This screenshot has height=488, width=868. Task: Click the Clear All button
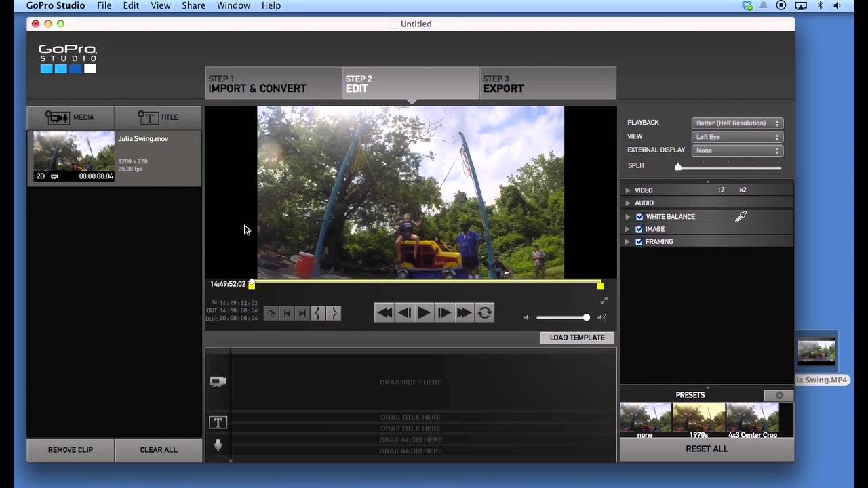point(159,450)
